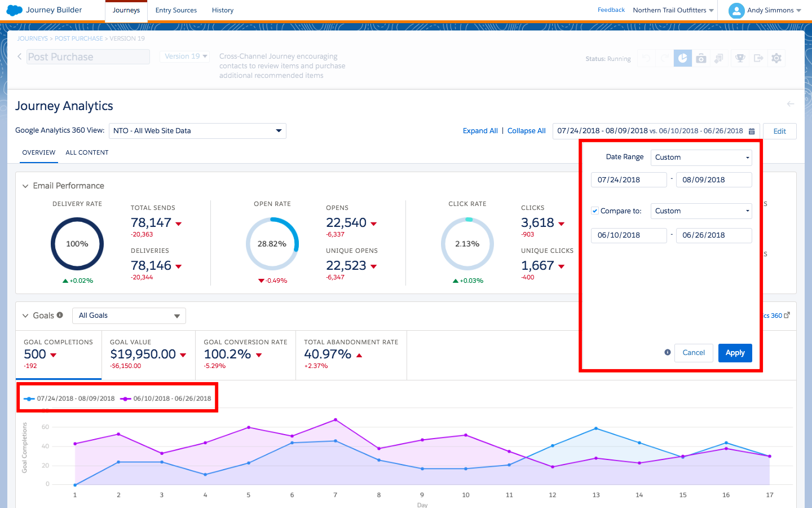The height and width of the screenshot is (508, 812).
Task: Open journey settings gear icon
Action: pyautogui.click(x=776, y=58)
